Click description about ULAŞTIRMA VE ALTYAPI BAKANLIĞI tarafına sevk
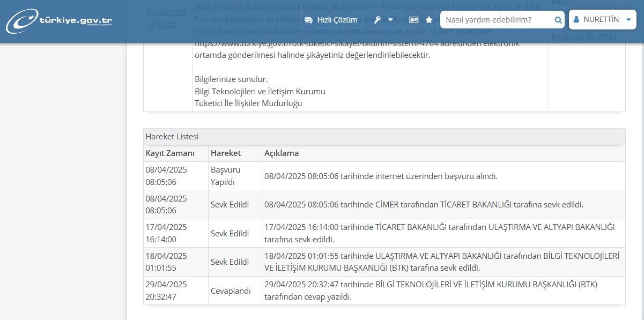644x320 pixels. (439, 233)
